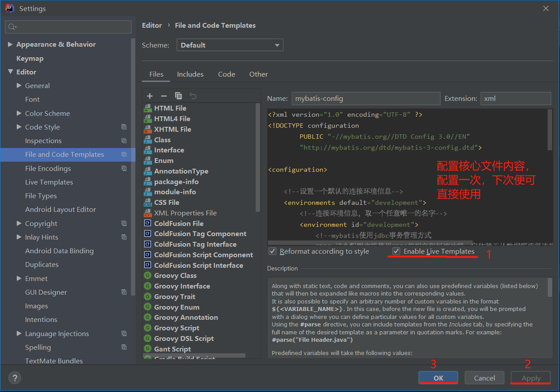Select the Groovy Class template icon
The width and height of the screenshot is (560, 392).
pyautogui.click(x=148, y=276)
